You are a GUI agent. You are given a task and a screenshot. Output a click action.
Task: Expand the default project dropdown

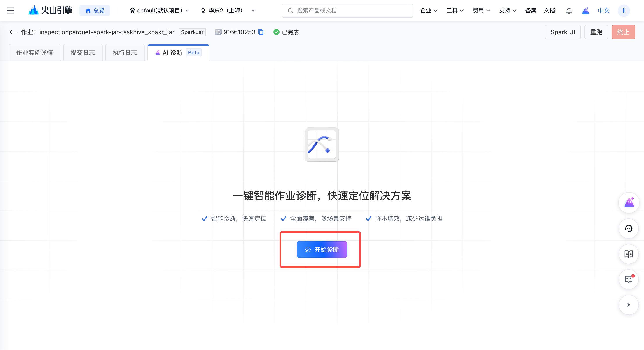point(159,11)
